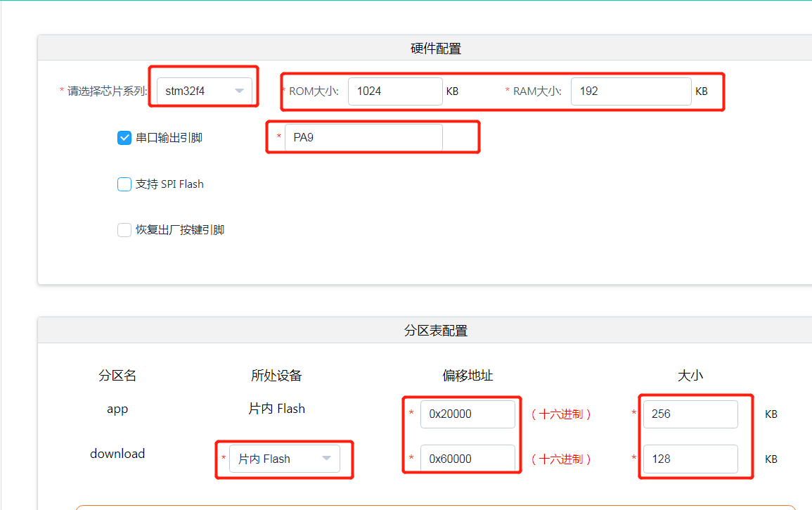Click the checked blue serial output checkbox icon
The width and height of the screenshot is (812, 510).
pyautogui.click(x=124, y=138)
